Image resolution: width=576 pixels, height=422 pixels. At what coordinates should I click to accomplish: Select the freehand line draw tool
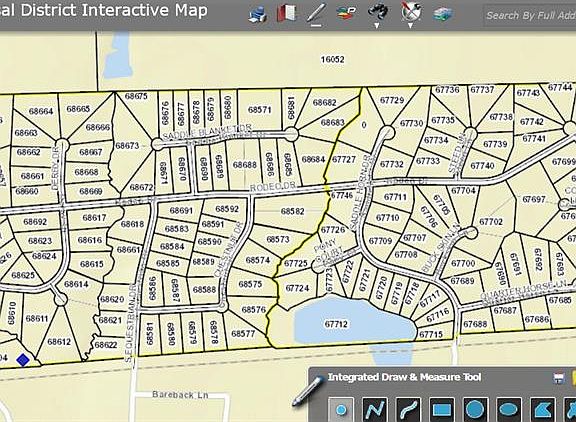(408, 409)
